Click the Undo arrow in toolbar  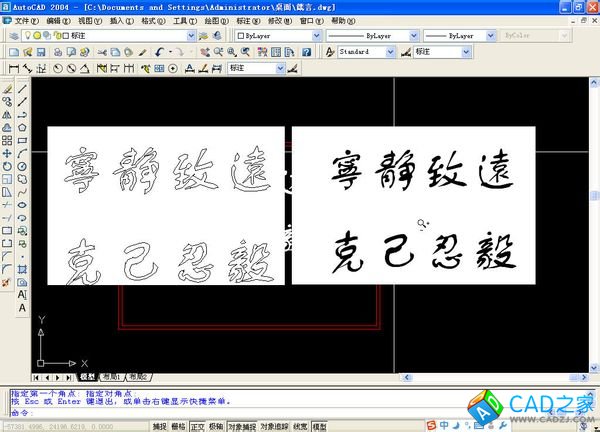pyautogui.click(x=162, y=51)
